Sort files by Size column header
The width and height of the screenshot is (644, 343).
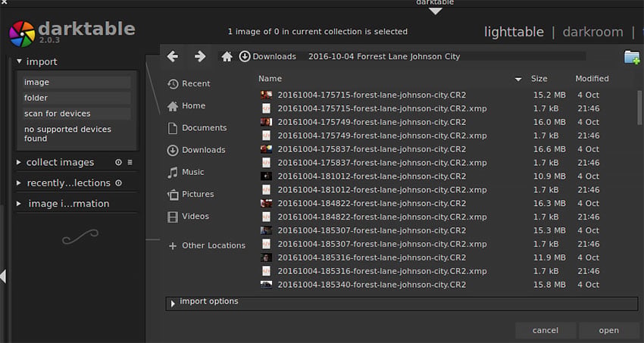[539, 79]
